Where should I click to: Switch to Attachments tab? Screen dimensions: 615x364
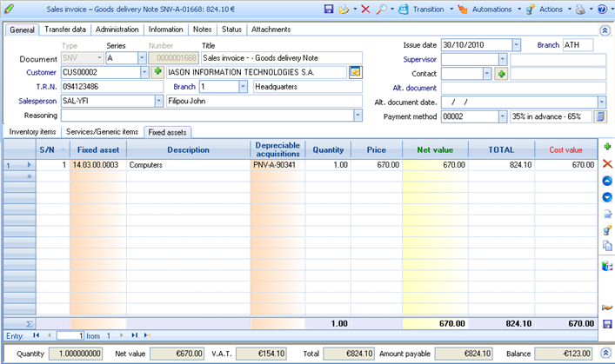[271, 30]
